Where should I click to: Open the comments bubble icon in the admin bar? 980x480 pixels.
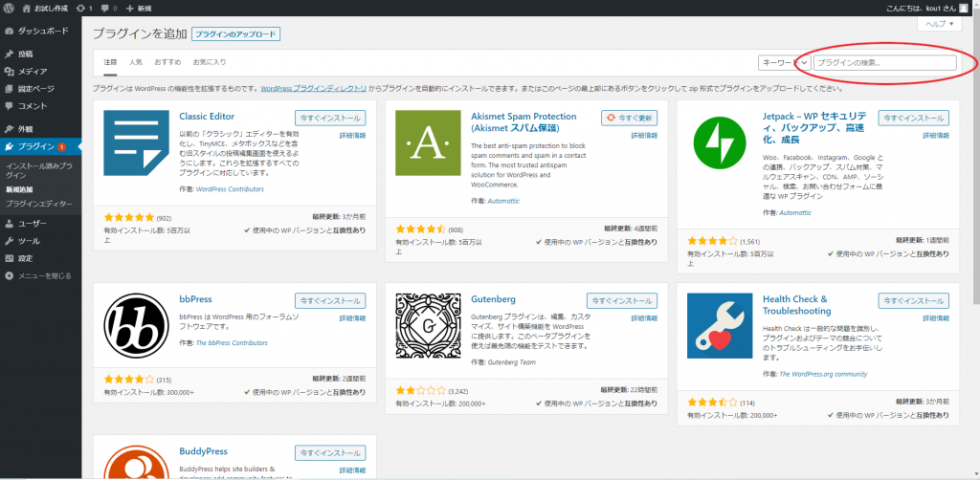click(117, 8)
